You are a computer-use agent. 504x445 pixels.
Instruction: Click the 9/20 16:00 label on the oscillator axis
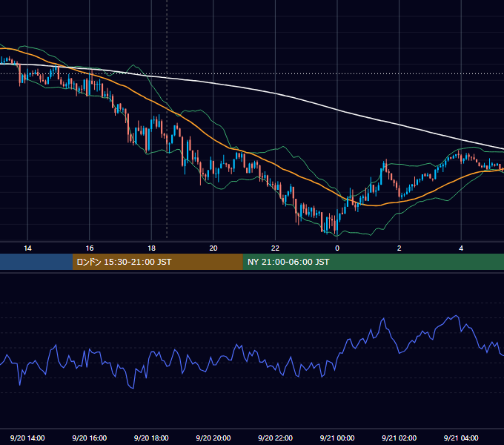90,438
